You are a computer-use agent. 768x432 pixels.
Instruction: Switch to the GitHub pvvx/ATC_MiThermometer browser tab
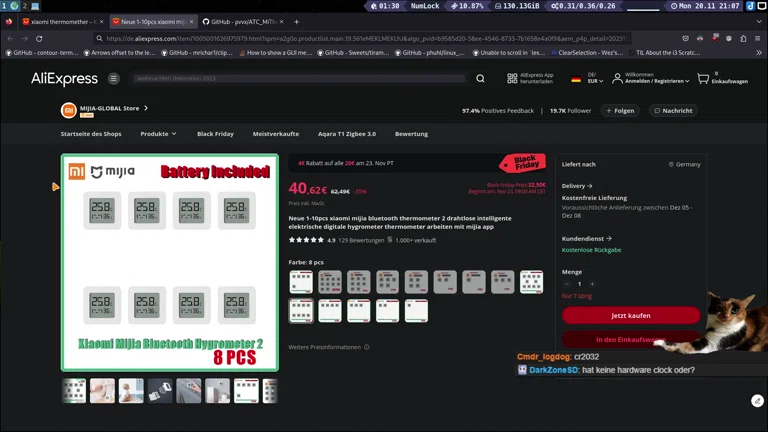click(240, 21)
